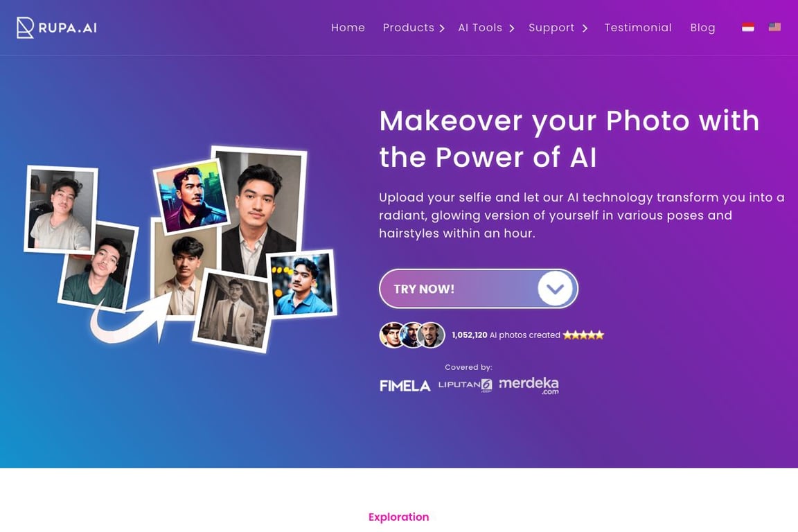Click the five-star rating icons
Viewport: 798px width, 532px height.
[x=583, y=335]
